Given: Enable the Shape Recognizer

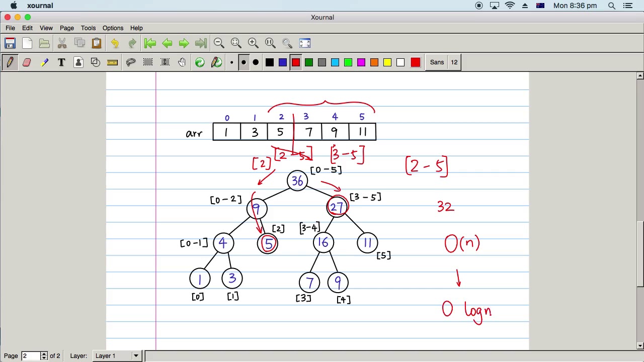Looking at the screenshot, I should (96, 62).
